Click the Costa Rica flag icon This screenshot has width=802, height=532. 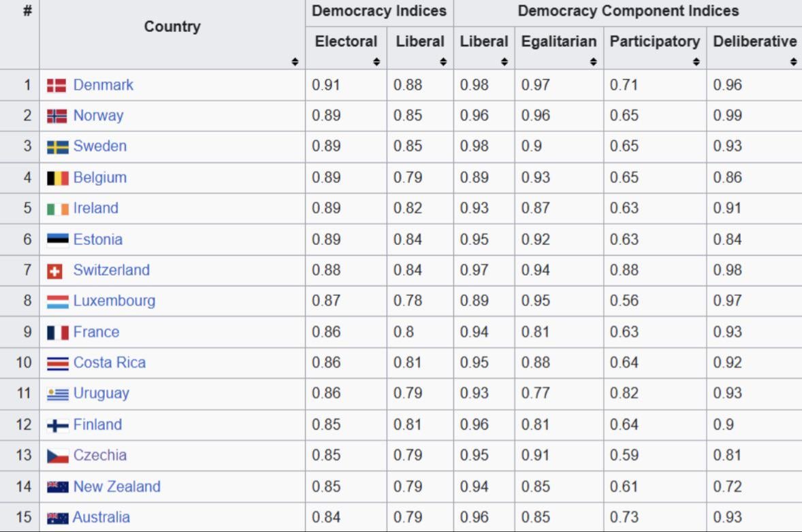pyautogui.click(x=57, y=363)
